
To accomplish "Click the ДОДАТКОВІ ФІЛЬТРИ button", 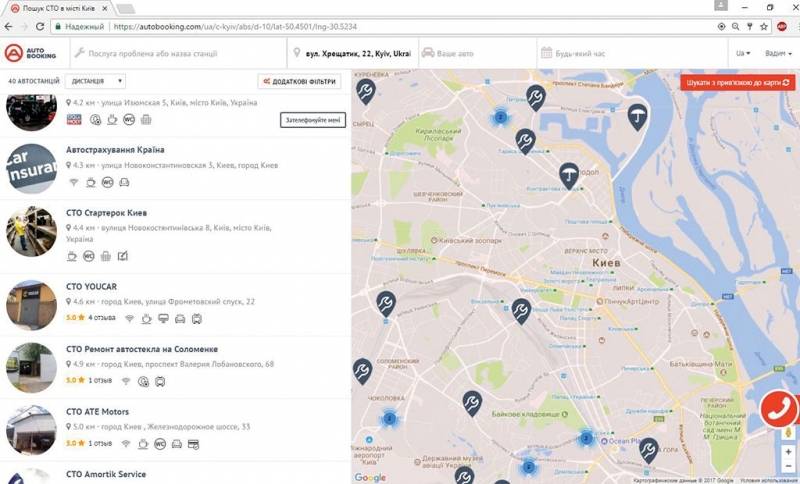I will [300, 81].
